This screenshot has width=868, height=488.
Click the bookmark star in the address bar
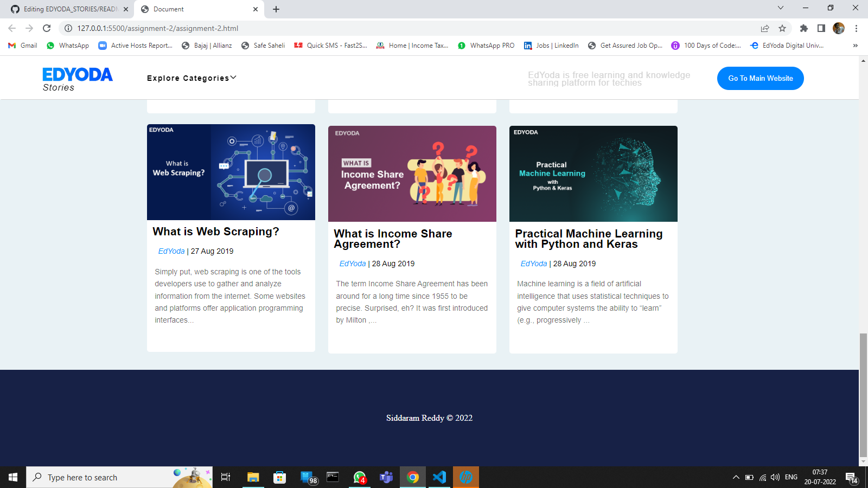(782, 28)
